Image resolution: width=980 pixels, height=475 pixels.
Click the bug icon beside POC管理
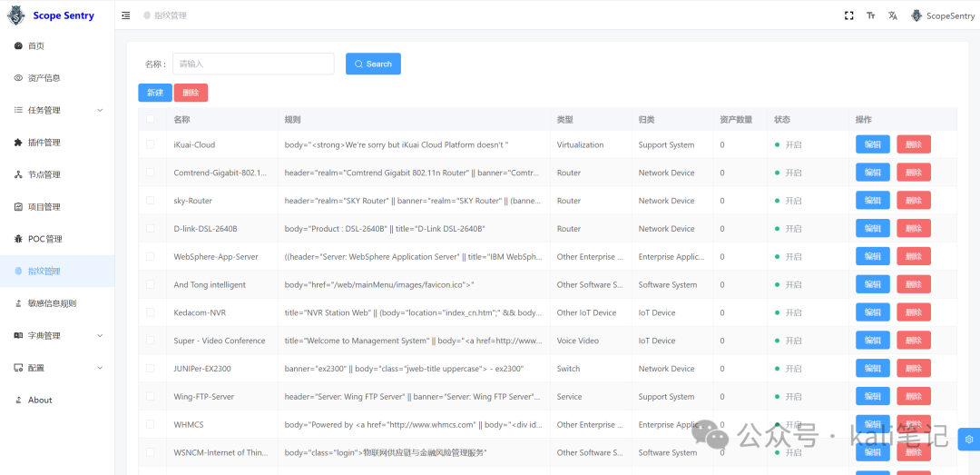click(18, 239)
